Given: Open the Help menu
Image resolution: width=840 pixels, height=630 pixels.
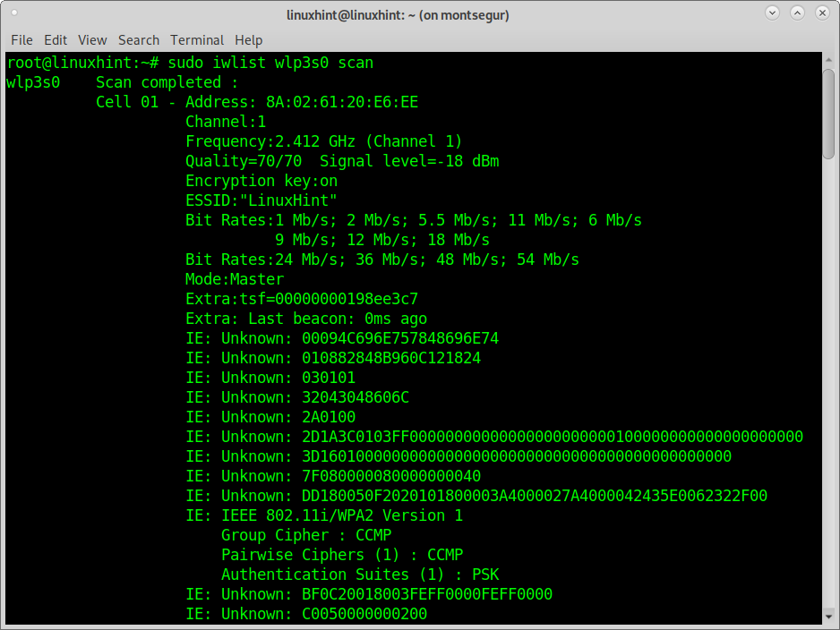Looking at the screenshot, I should [x=249, y=40].
